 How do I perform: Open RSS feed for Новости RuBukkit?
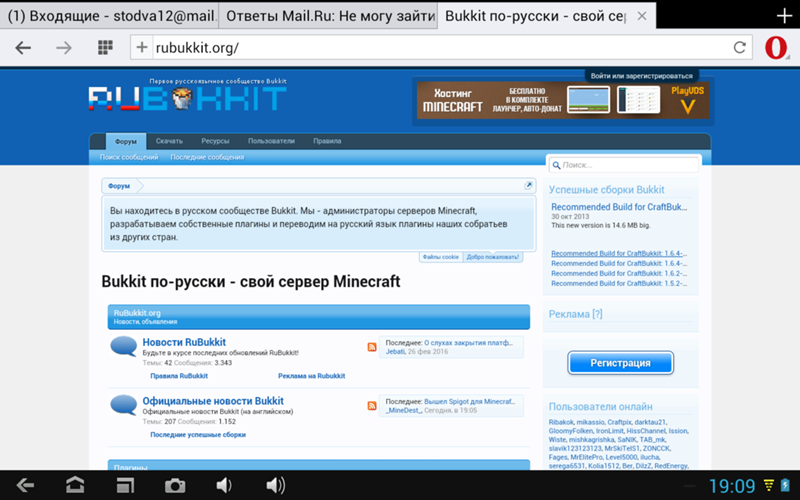pos(371,347)
